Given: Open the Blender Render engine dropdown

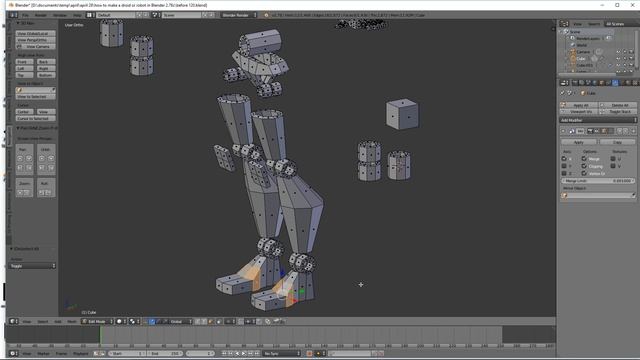Looking at the screenshot, I should [x=239, y=15].
